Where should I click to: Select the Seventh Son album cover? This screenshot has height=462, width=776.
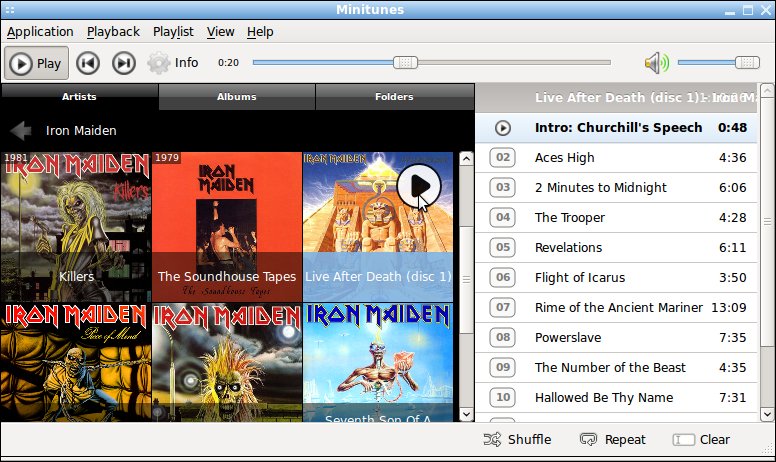[x=378, y=363]
